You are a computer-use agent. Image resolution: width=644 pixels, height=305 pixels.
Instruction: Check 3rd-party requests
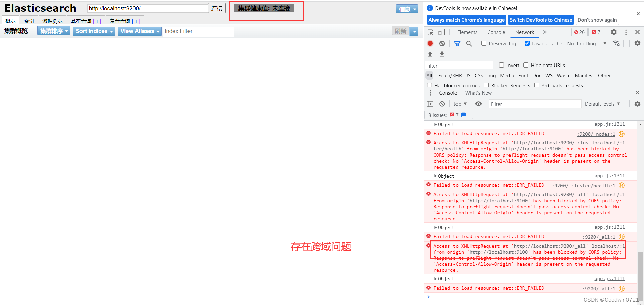[x=537, y=85]
